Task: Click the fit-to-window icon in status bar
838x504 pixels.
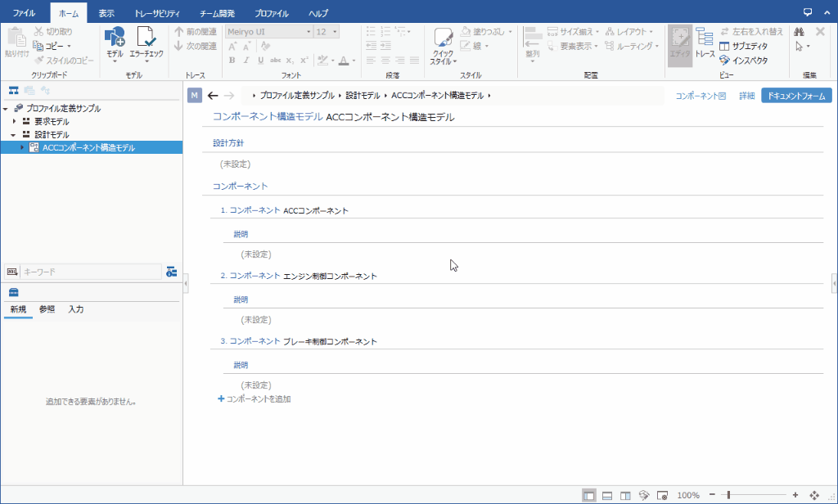Action: 813,495
